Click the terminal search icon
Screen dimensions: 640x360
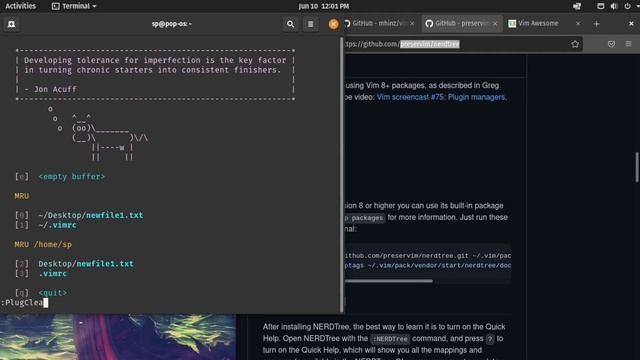pyautogui.click(x=290, y=24)
